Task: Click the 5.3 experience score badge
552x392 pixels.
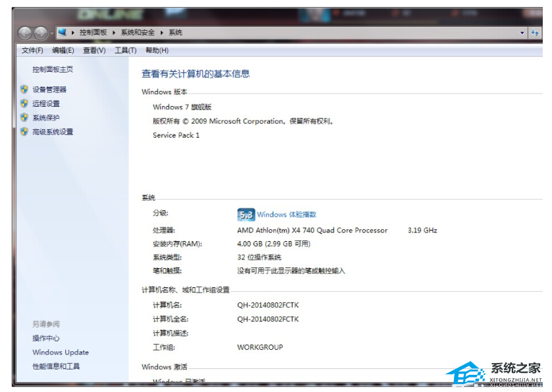Action: point(246,215)
